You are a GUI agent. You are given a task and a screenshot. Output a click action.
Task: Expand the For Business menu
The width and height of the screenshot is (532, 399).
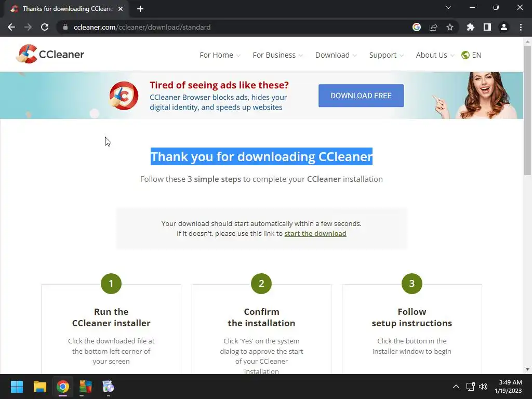tap(277, 55)
